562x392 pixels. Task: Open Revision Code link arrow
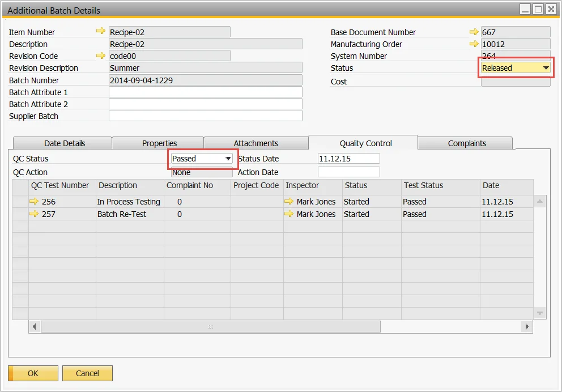point(101,56)
